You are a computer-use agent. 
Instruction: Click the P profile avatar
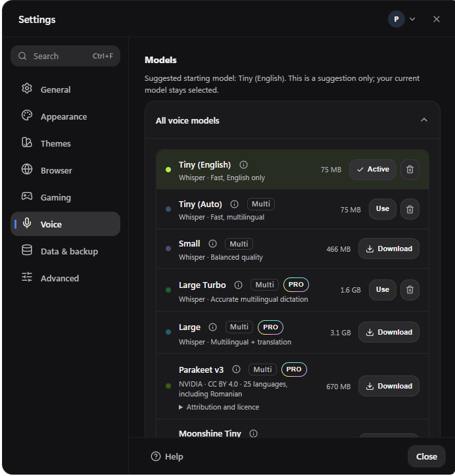pos(396,20)
